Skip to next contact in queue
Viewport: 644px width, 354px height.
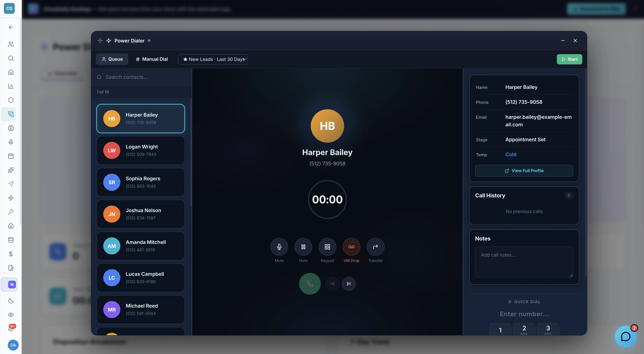click(349, 284)
